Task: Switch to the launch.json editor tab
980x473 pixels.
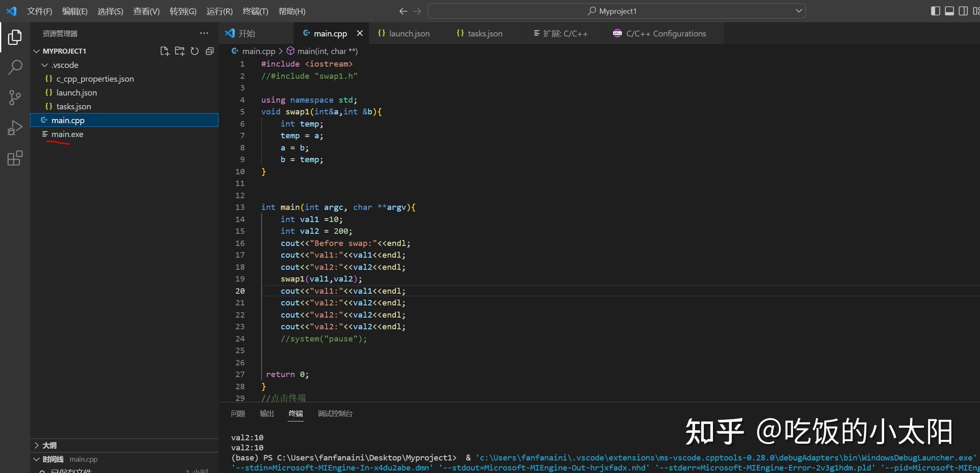Action: (x=409, y=34)
